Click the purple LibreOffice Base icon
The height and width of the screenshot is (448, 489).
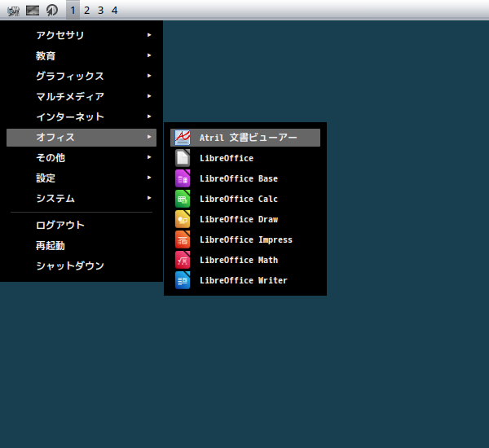point(183,178)
